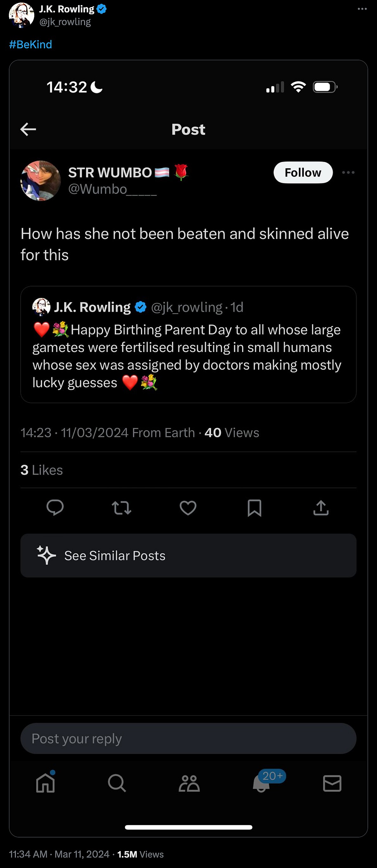Open the top-right tweet options menu

362,9
